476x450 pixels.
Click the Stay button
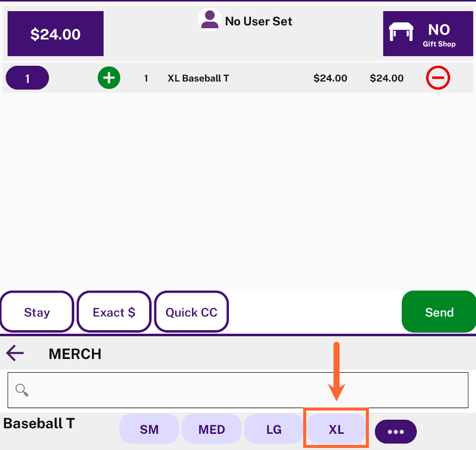click(x=37, y=312)
